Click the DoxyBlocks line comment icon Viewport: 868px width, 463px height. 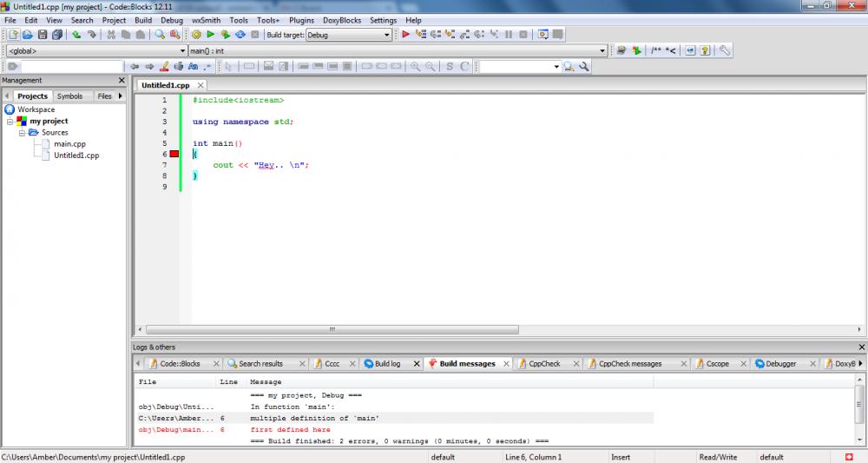pos(670,50)
